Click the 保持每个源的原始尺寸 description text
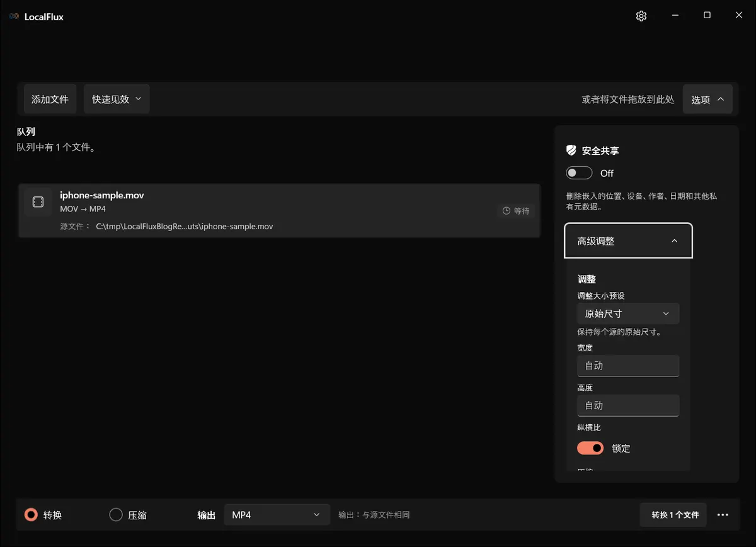The image size is (756, 547). (x=619, y=332)
